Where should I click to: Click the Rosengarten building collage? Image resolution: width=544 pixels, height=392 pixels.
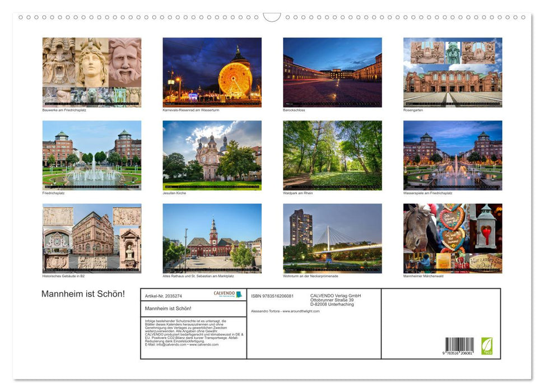point(453,72)
